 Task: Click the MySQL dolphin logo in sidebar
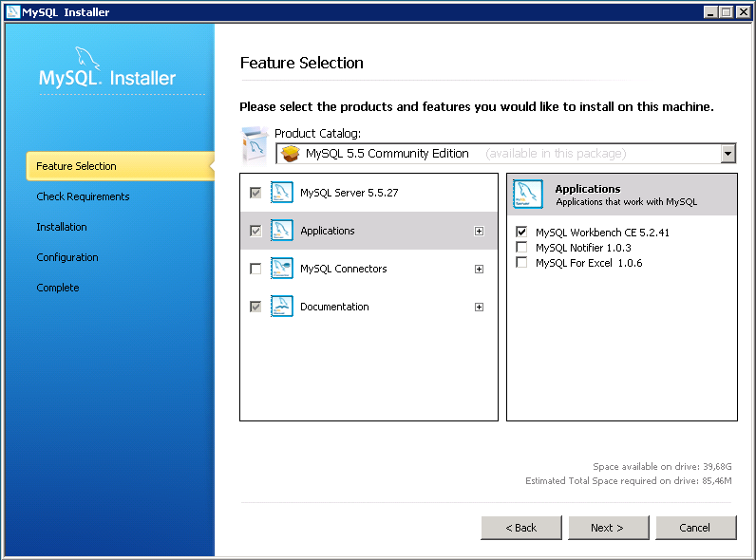point(87,58)
